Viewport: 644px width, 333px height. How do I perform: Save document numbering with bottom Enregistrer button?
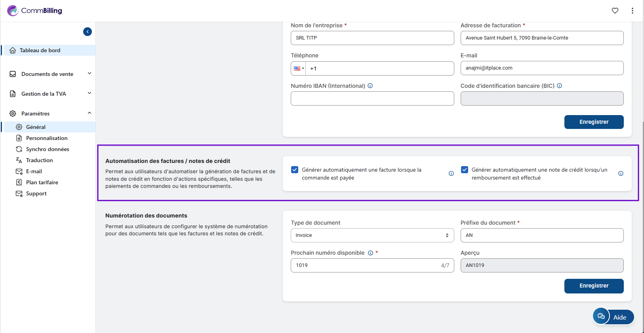(x=593, y=286)
